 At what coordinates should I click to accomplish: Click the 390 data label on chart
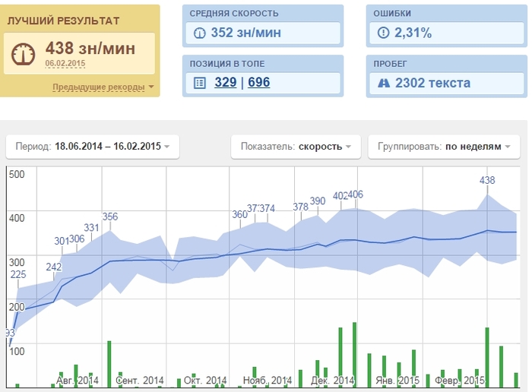(318, 201)
